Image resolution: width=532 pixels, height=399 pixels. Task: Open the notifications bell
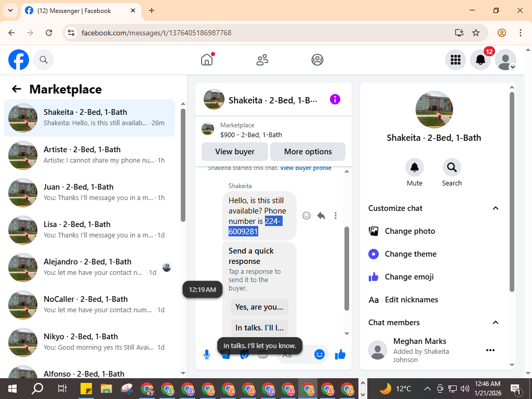point(481,60)
